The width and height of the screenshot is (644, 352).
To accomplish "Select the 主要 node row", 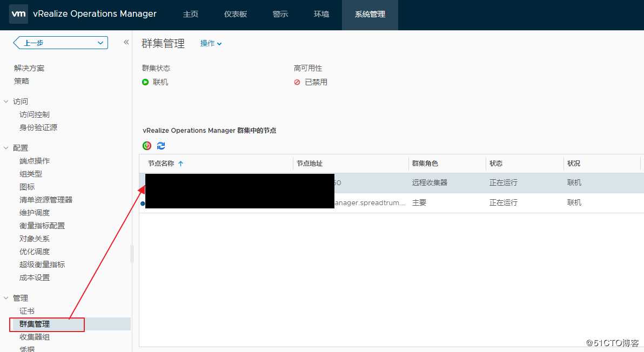I will (x=391, y=202).
